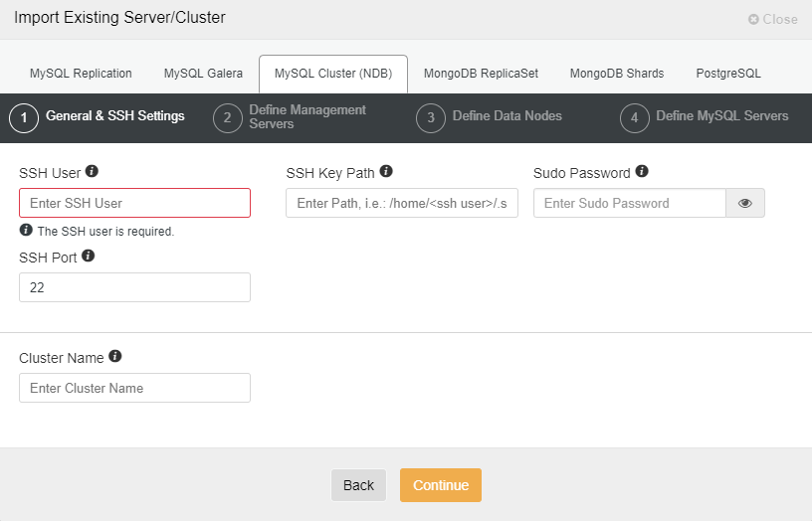This screenshot has width=812, height=521.
Task: Click the info icon next to SSH User
Action: tap(92, 171)
